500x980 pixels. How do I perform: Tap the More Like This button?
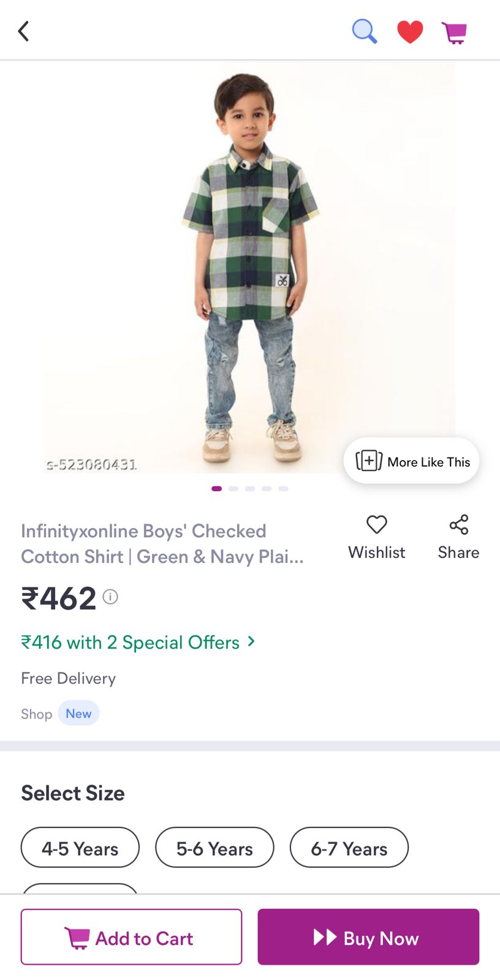tap(411, 461)
